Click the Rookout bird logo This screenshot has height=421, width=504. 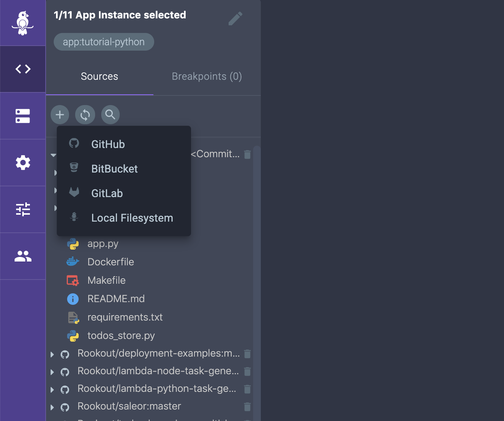coord(23,23)
